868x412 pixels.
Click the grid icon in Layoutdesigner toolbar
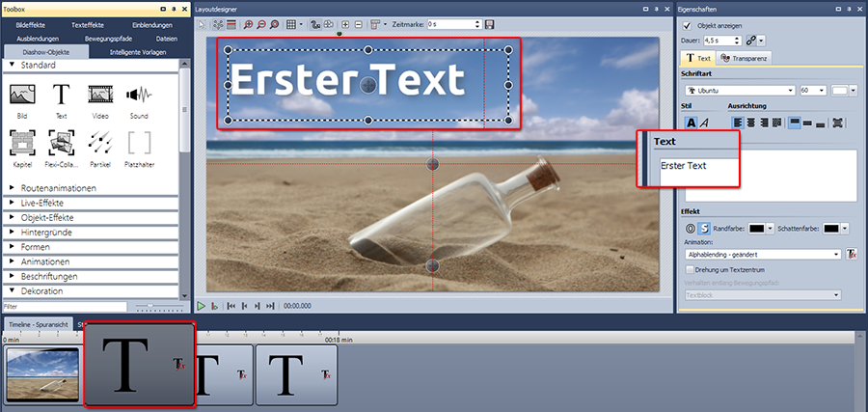pos(291,25)
